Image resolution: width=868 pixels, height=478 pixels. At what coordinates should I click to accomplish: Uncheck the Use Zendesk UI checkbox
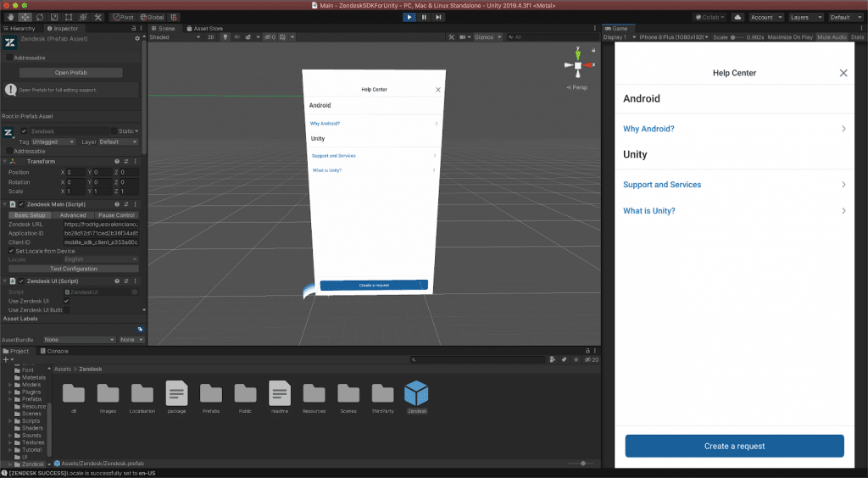(x=67, y=301)
